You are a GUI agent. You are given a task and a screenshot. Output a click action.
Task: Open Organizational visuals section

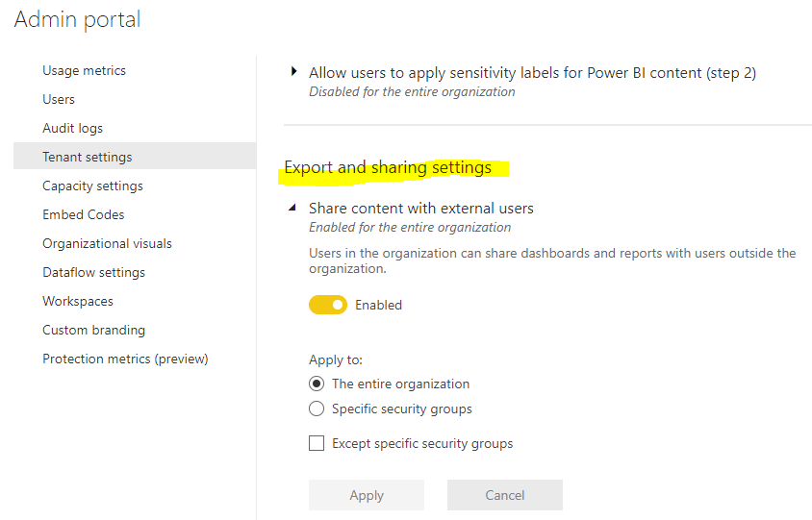pyautogui.click(x=107, y=243)
